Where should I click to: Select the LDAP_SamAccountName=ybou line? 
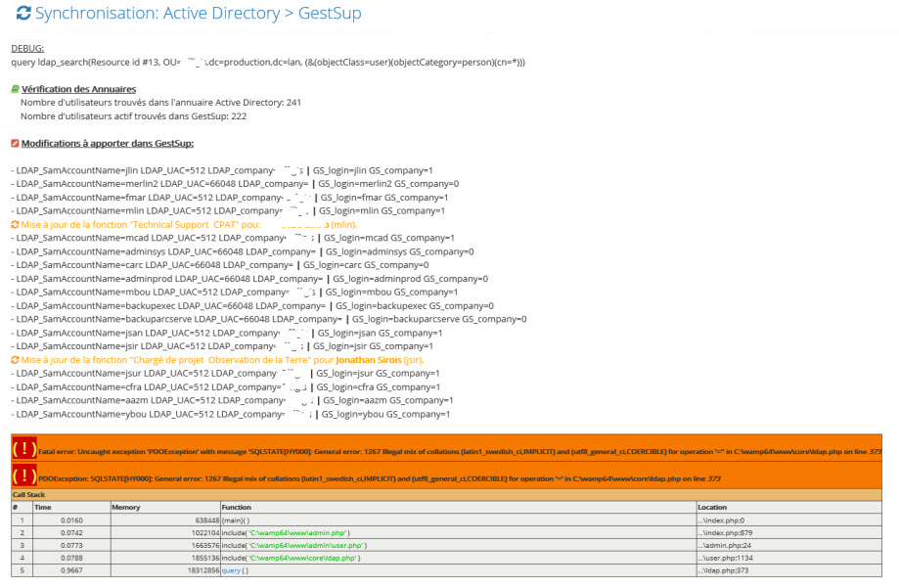(x=231, y=414)
